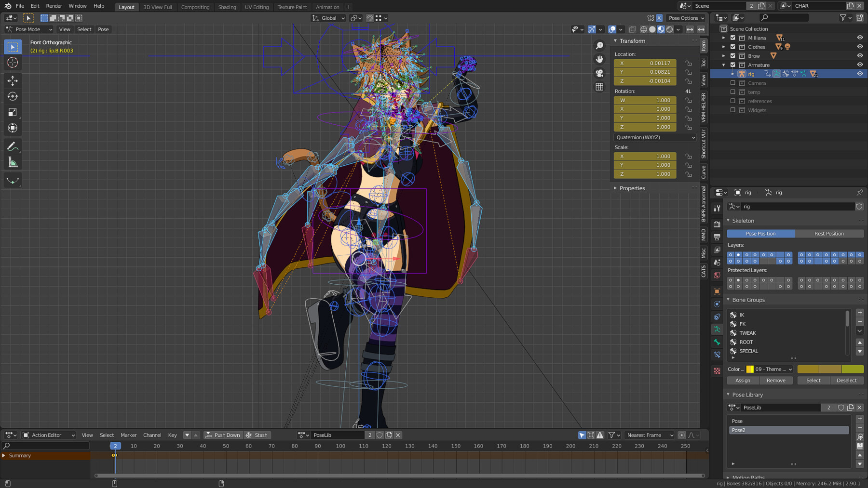Expand the Properties panel section
868x488 pixels.
pos(632,188)
